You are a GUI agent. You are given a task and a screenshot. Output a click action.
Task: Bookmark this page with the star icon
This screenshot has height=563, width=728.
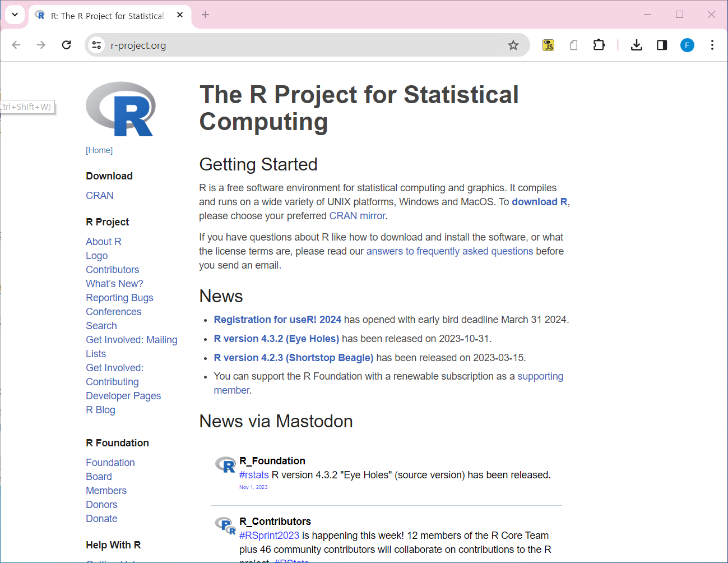(513, 45)
